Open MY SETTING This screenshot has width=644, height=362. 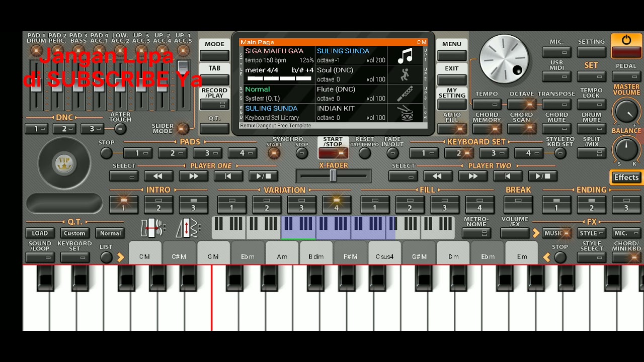(x=452, y=104)
